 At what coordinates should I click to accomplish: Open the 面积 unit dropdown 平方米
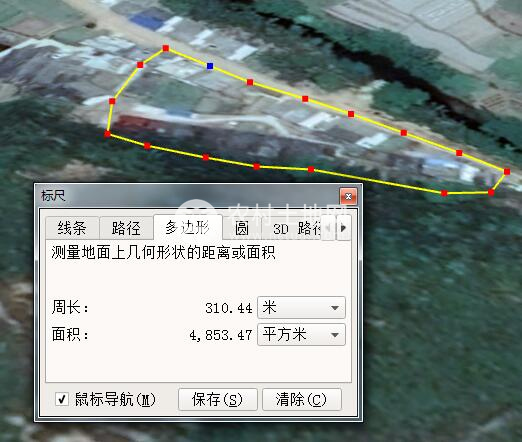pos(301,334)
